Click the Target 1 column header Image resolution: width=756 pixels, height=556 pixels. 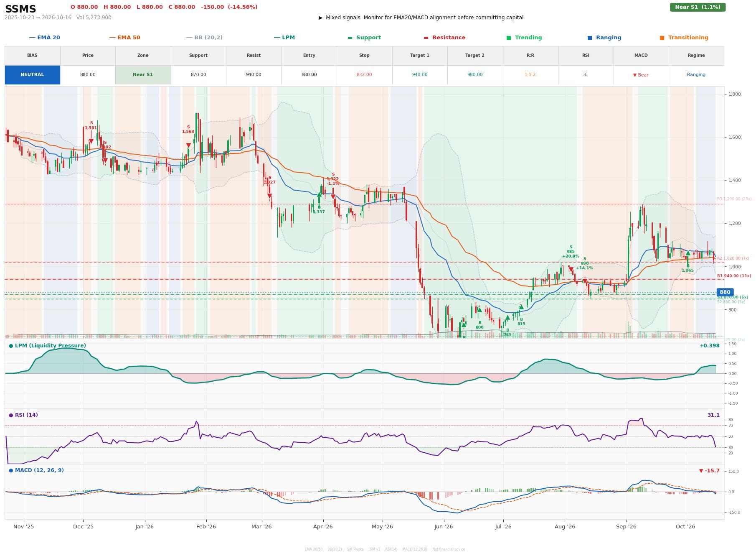click(419, 56)
